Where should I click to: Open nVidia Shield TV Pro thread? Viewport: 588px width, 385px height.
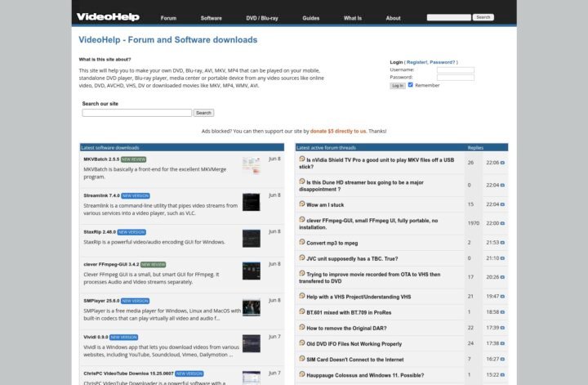click(x=376, y=163)
